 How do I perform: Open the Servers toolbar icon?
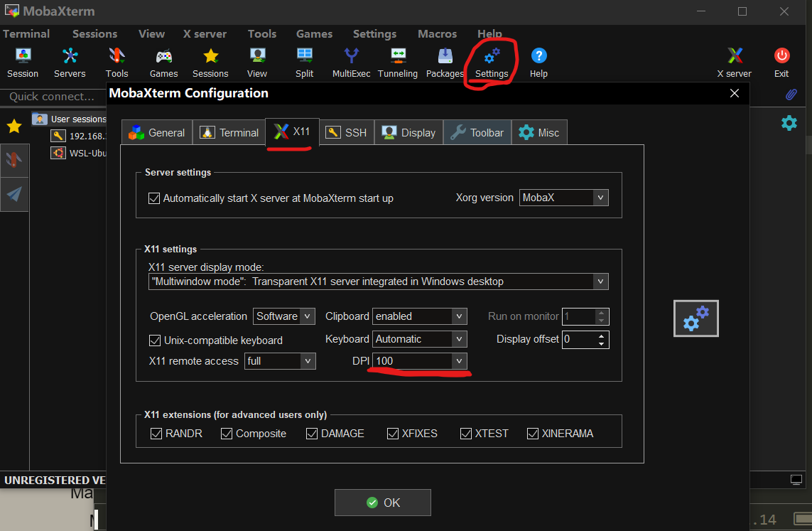click(x=70, y=63)
